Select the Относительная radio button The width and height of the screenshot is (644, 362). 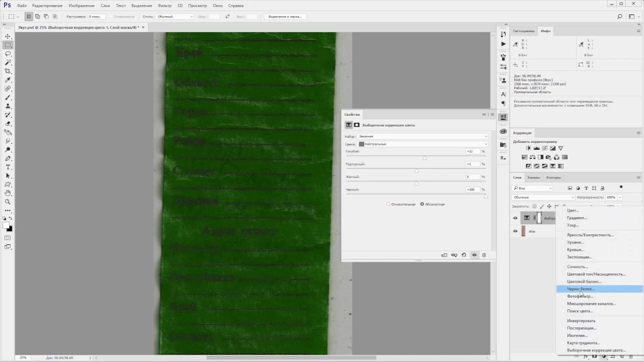[x=388, y=204]
